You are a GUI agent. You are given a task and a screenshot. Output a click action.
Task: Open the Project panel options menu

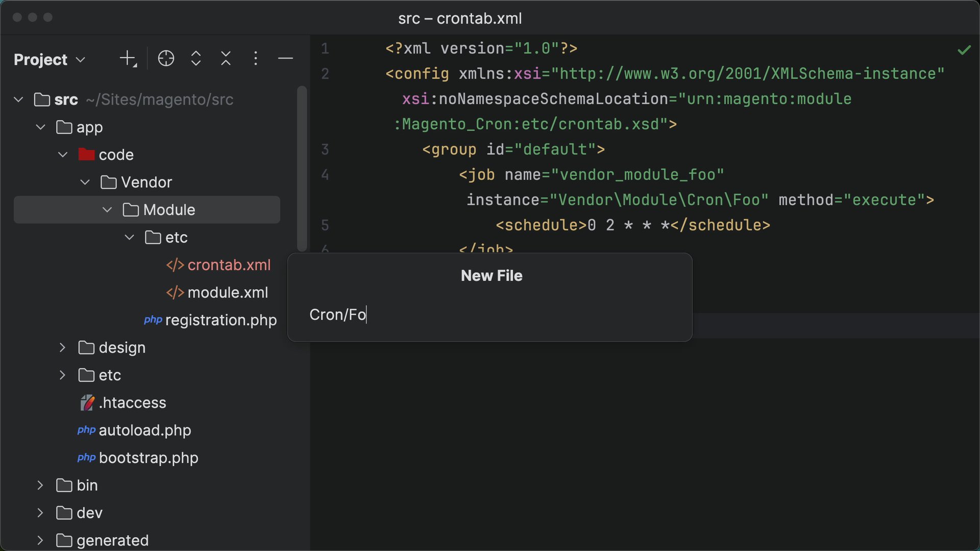tap(256, 59)
